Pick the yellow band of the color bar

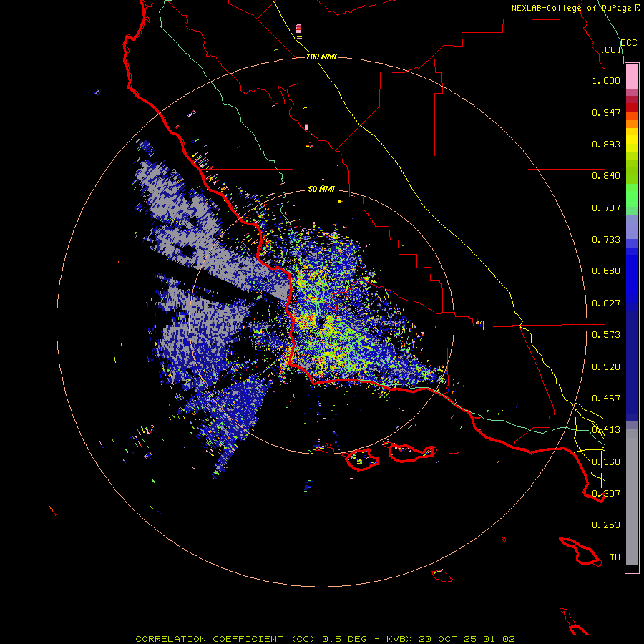pyautogui.click(x=632, y=140)
